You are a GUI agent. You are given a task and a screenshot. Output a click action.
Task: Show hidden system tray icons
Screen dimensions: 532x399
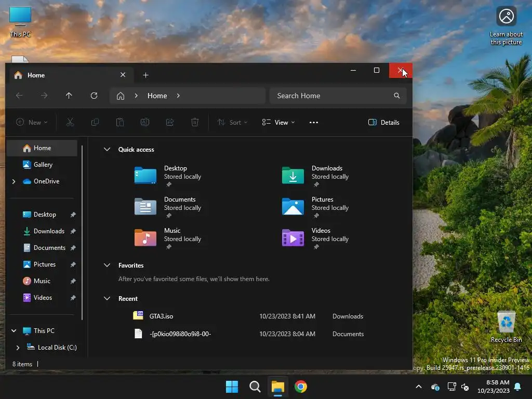pyautogui.click(x=419, y=387)
